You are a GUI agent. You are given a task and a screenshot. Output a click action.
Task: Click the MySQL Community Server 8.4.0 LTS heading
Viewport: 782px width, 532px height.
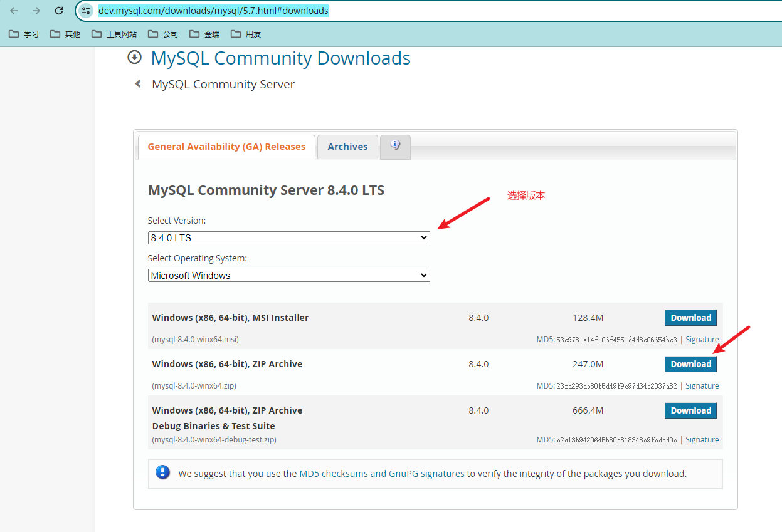click(x=266, y=190)
